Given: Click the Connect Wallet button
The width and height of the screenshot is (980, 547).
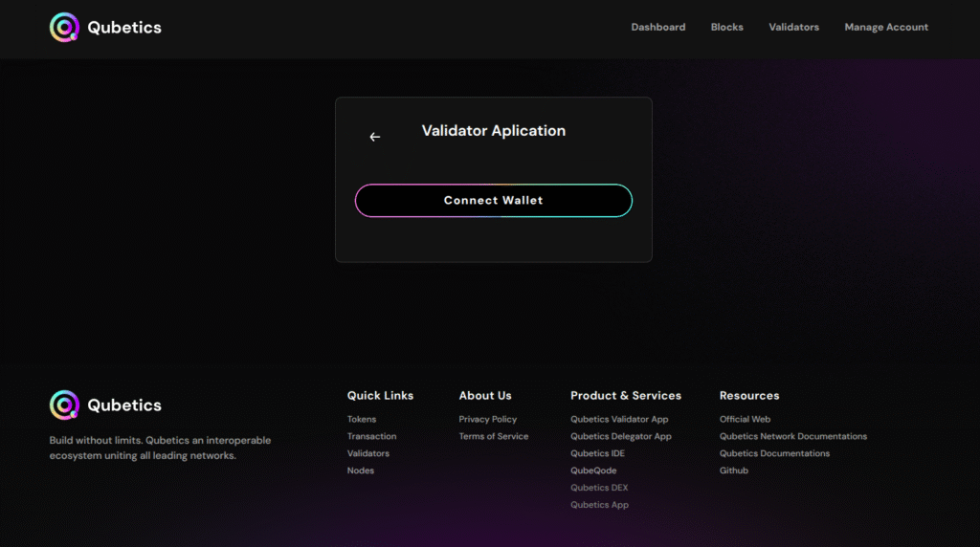Looking at the screenshot, I should coord(494,201).
